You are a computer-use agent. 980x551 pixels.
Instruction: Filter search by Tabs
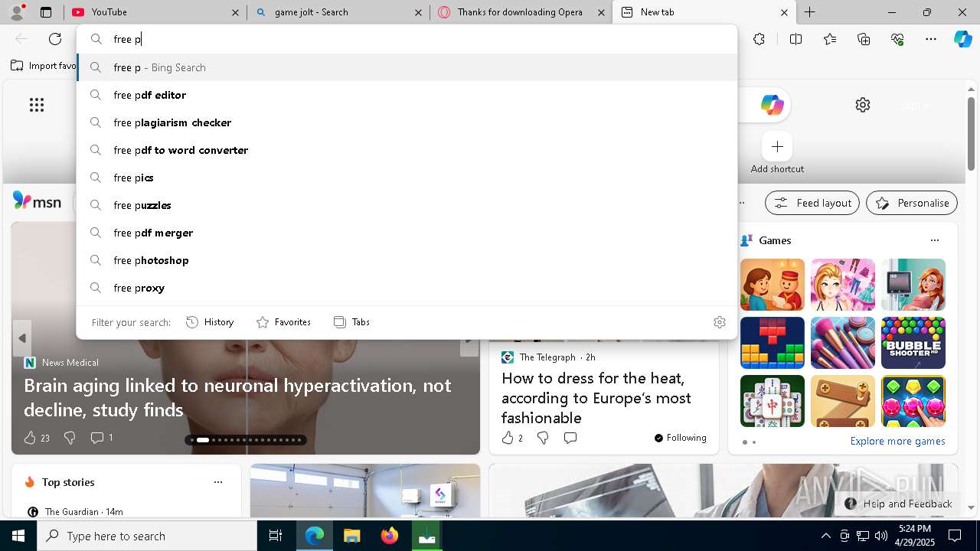pyautogui.click(x=351, y=322)
